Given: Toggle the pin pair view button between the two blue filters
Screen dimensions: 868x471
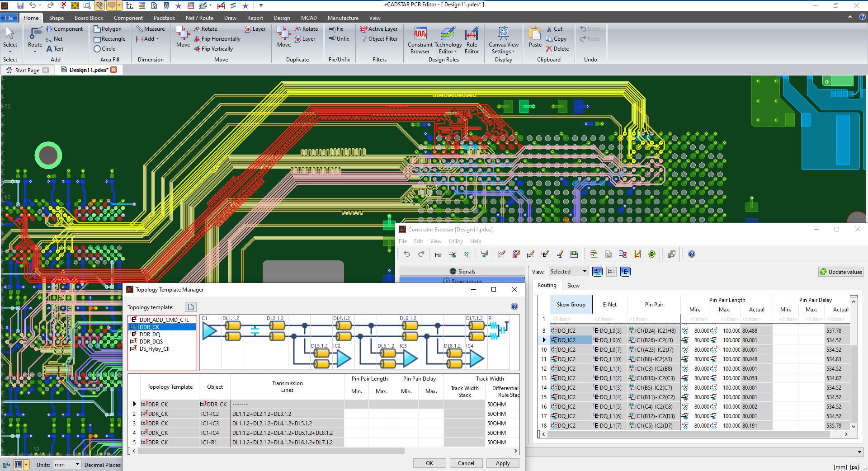Looking at the screenshot, I should [x=611, y=272].
